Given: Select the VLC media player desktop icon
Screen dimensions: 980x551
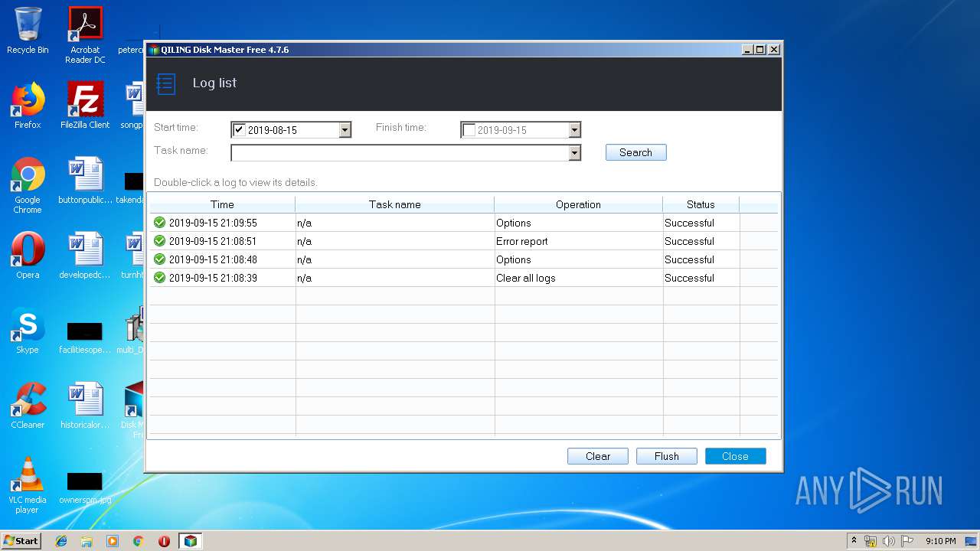Looking at the screenshot, I should pos(28,485).
